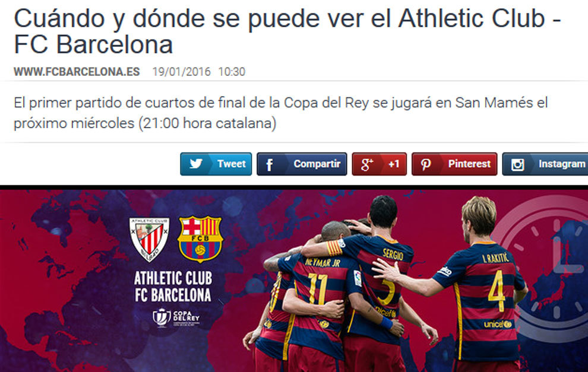Click the Athletic Club crest
Screen dimensions: 588x372
149,239
